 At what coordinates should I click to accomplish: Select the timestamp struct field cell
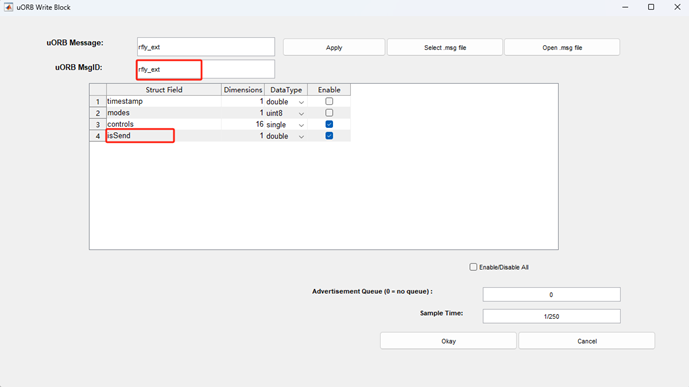[163, 101]
